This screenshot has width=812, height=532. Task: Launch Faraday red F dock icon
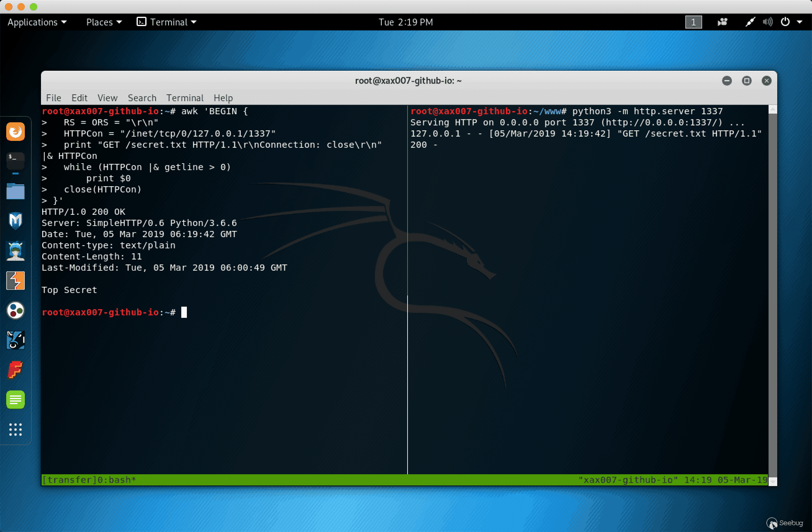pyautogui.click(x=15, y=370)
